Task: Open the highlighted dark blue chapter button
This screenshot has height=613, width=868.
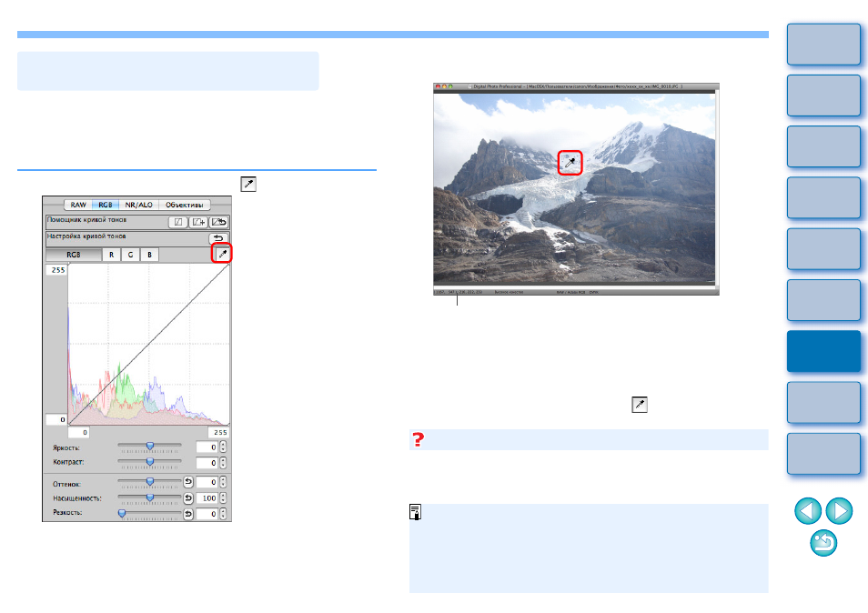Action: [x=823, y=351]
